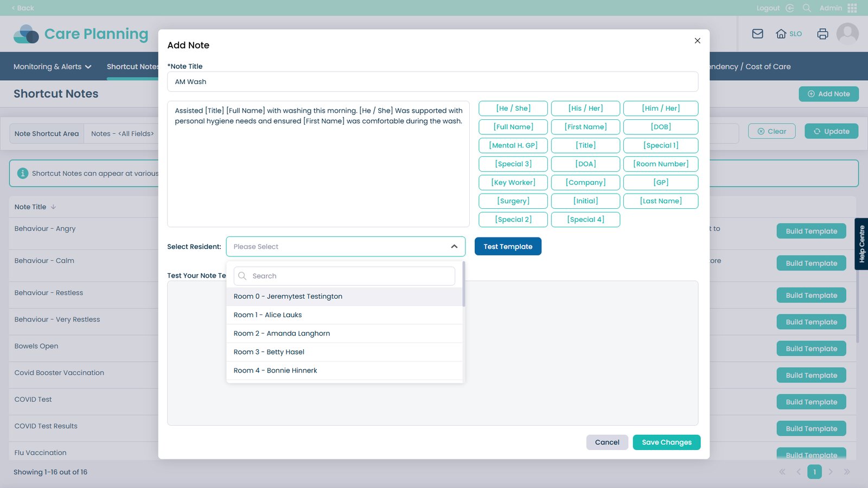Viewport: 868px width, 488px height.
Task: Jump to last page arrow
Action: pos(847,472)
